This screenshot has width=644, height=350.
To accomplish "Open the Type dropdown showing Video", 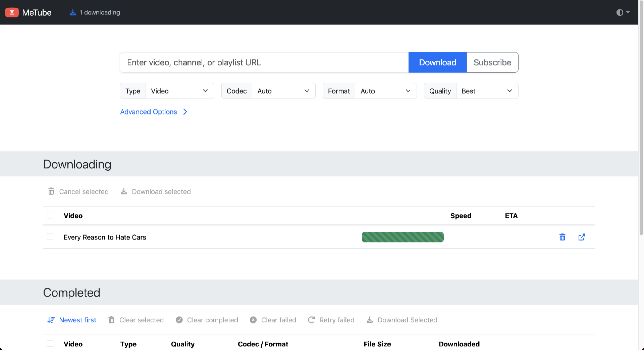I will click(x=180, y=91).
